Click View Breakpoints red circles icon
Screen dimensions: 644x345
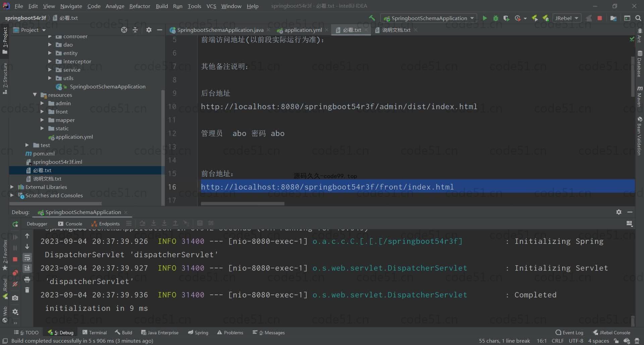click(15, 273)
